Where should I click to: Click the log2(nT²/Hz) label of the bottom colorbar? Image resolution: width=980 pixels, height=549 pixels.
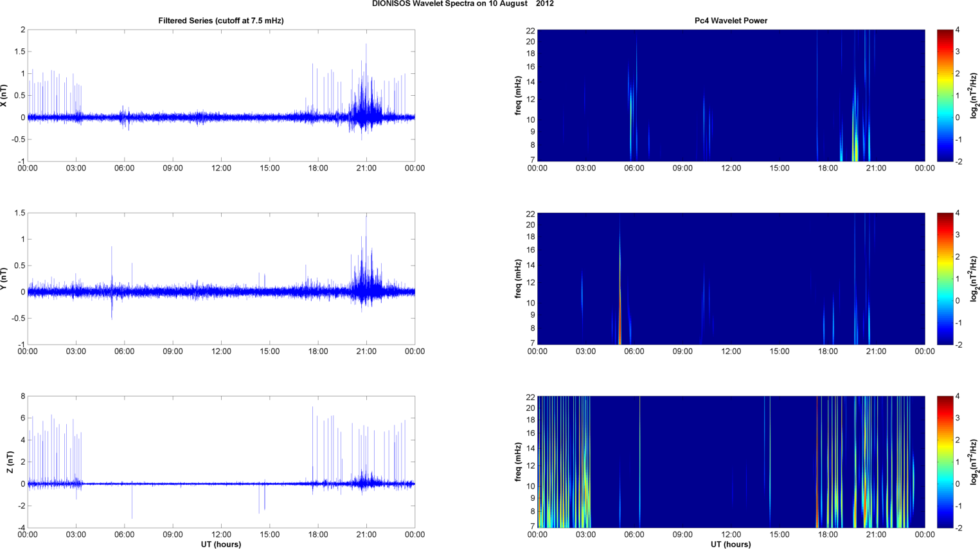974,462
